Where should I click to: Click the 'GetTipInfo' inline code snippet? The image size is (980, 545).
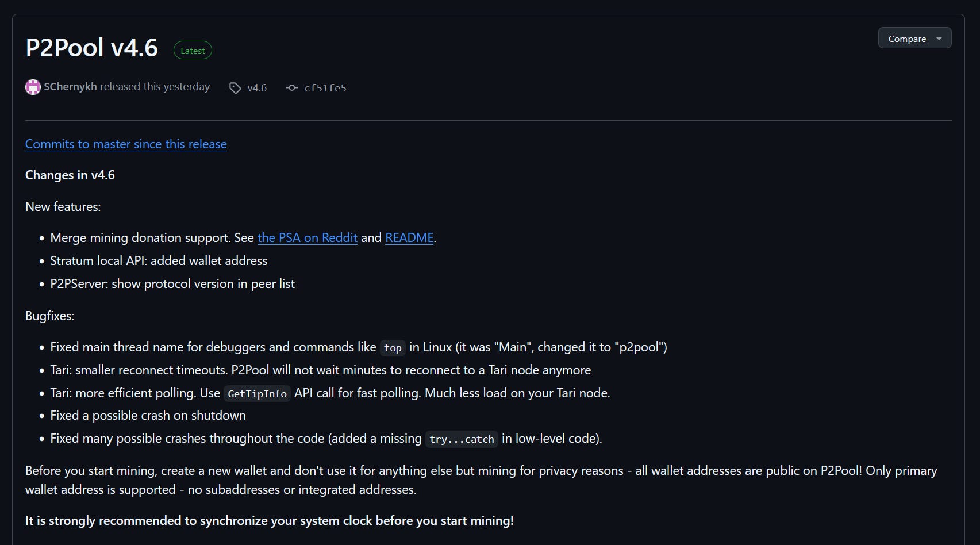[x=257, y=394]
